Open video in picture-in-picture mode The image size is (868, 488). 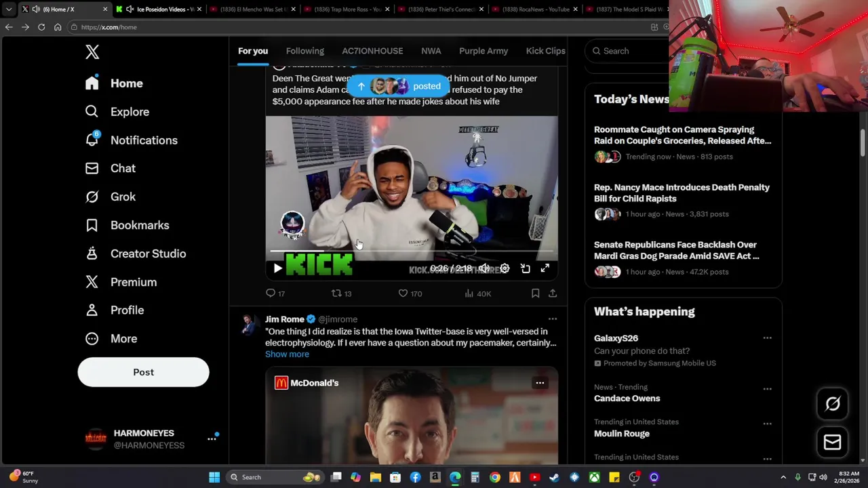(525, 269)
